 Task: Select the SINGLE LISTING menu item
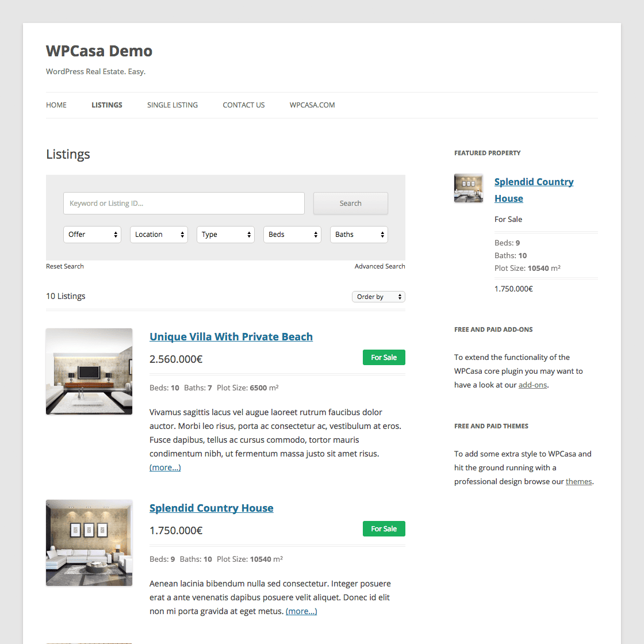click(172, 105)
